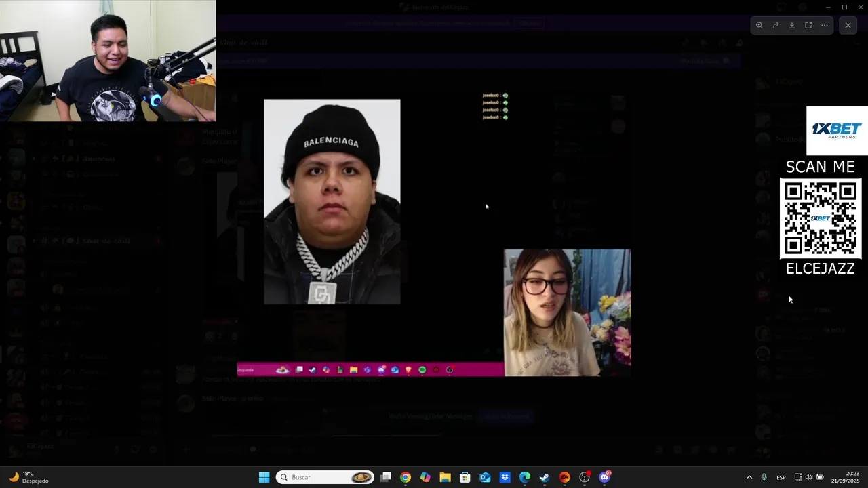
Task: Click the enlarged image in the viewer
Action: tap(434, 235)
